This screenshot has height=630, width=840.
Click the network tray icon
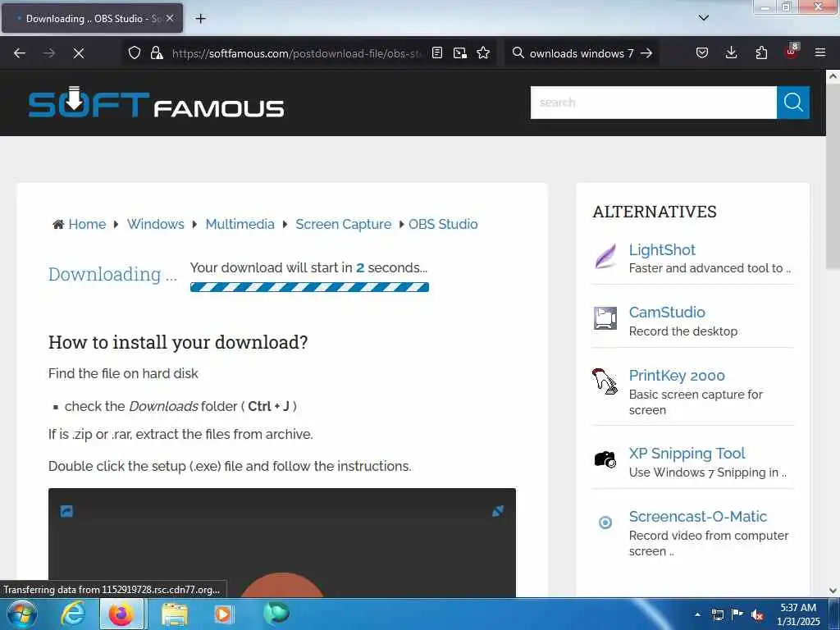718,614
